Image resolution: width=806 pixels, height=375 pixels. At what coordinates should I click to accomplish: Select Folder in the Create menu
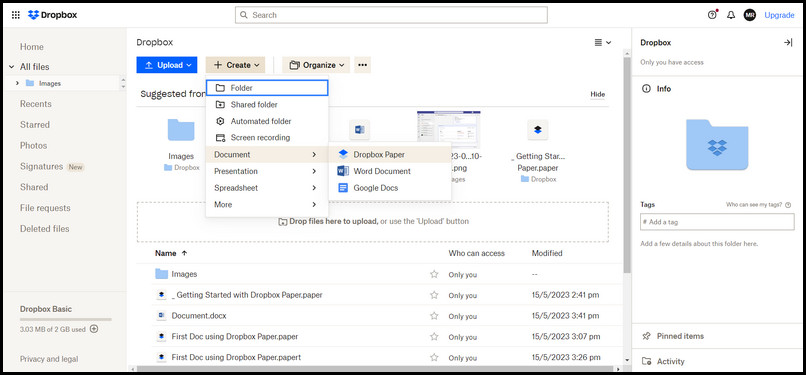pyautogui.click(x=267, y=88)
